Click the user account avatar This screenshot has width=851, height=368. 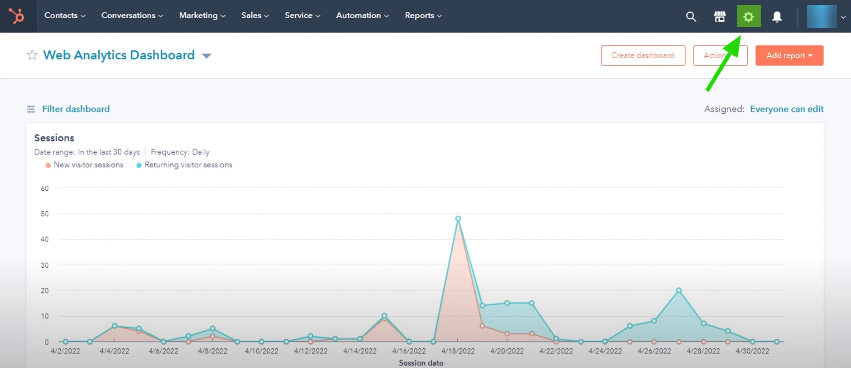pos(822,16)
